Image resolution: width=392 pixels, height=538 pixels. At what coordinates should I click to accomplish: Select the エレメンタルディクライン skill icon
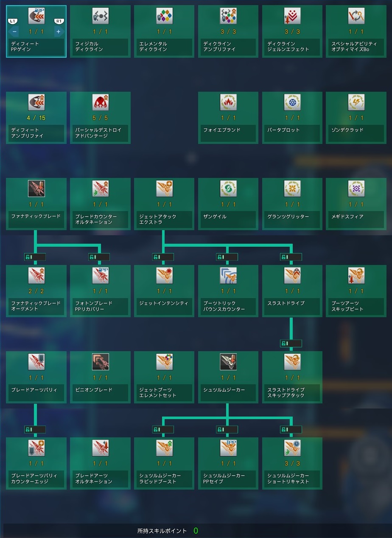pyautogui.click(x=164, y=16)
